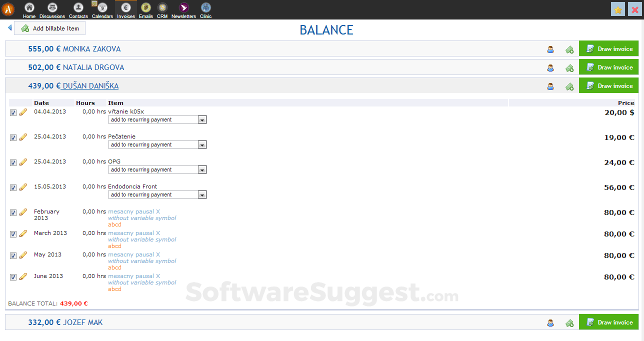The height and width of the screenshot is (341, 644).
Task: Open the CRM icon
Action: 162,7
